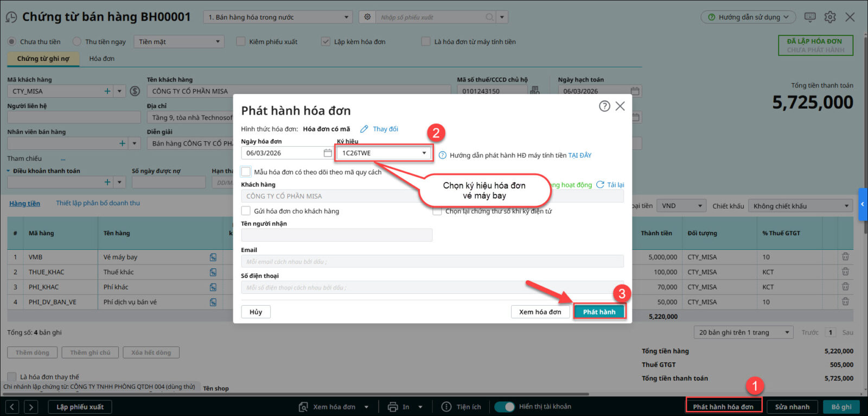Screen dimensions: 868x416
Task: Open the 20 bản ghi trên 1 trang dropdown
Action: coord(743,332)
